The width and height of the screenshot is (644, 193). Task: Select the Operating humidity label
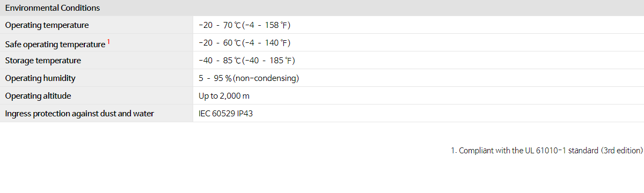coord(40,78)
